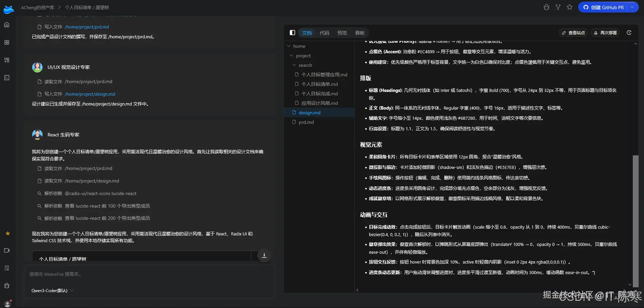Image resolution: width=644 pixels, height=308 pixels.
Task: Click the home icon in left sidebar
Action: pyautogui.click(x=7, y=25)
